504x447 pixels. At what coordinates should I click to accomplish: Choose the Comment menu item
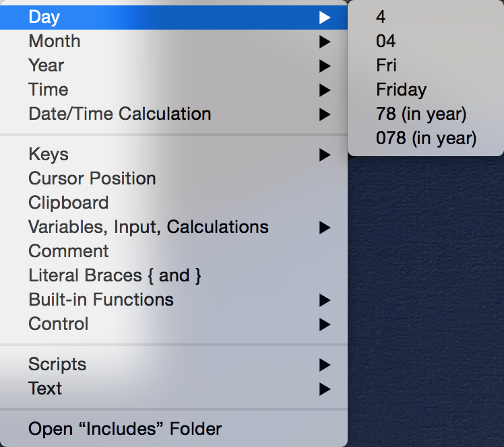[x=174, y=252]
